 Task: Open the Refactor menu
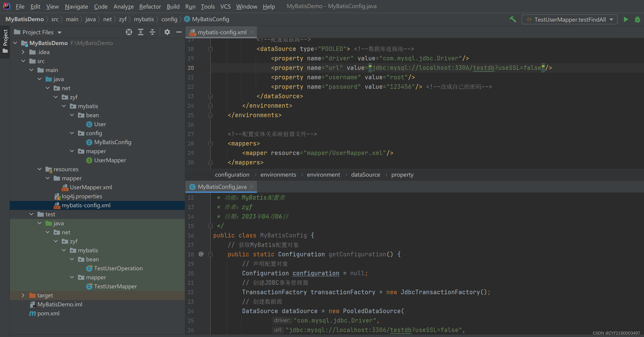pyautogui.click(x=150, y=7)
